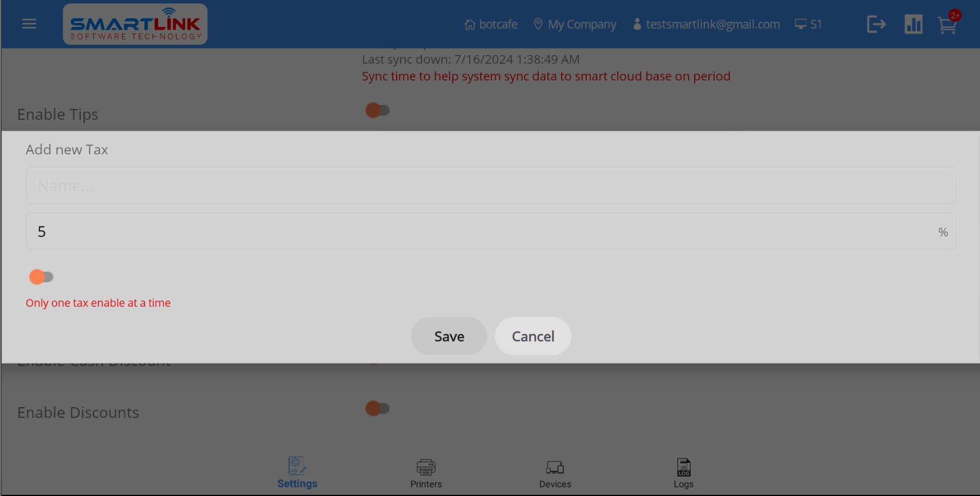Click the My Company location pin
This screenshot has width=980, height=496.
[538, 24]
